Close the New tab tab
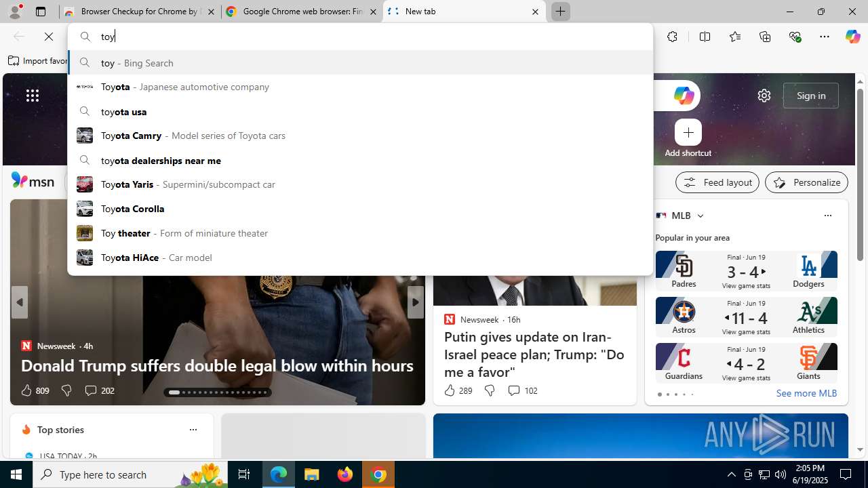 pos(535,12)
